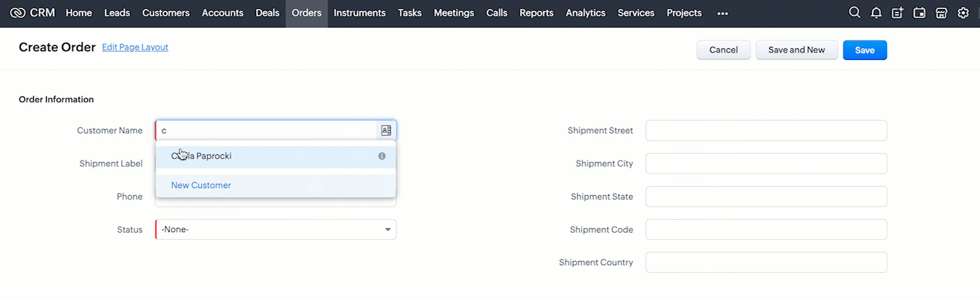This screenshot has height=299, width=980.
Task: Cancel the order creation
Action: [723, 50]
